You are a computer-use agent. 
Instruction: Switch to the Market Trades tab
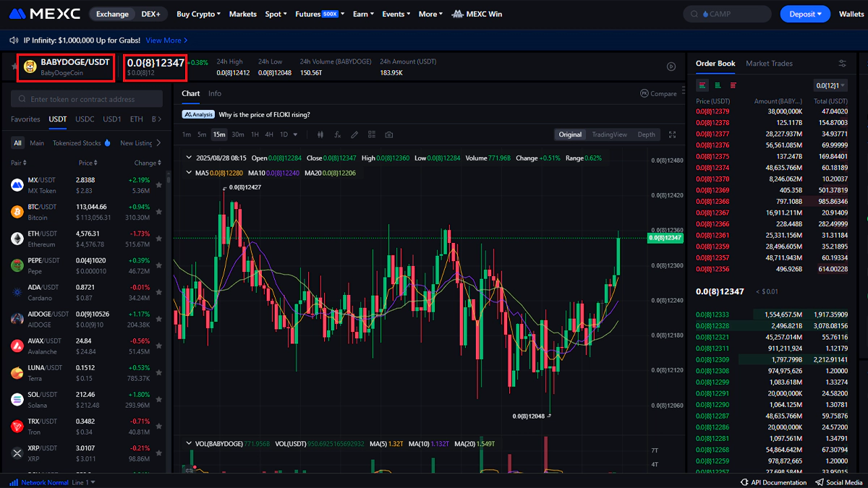click(769, 64)
